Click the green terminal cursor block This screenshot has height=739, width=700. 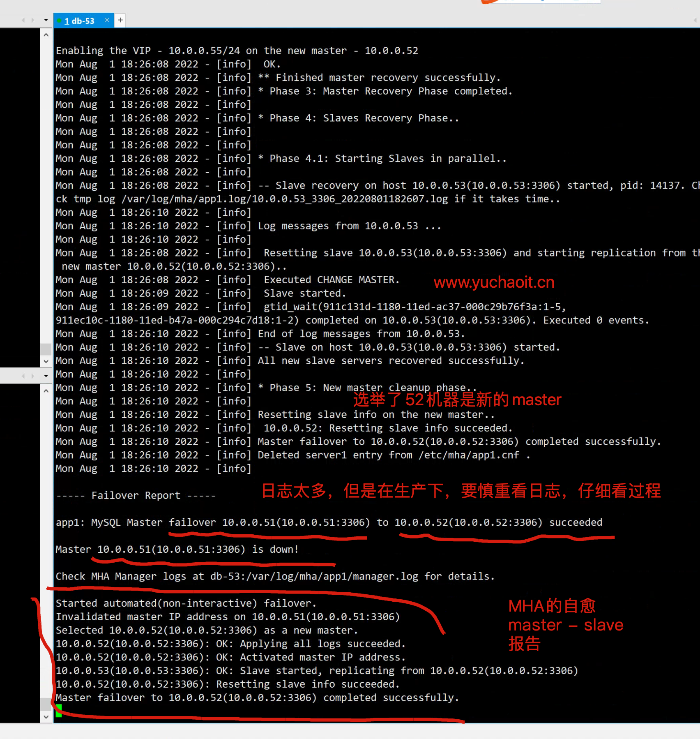59,710
